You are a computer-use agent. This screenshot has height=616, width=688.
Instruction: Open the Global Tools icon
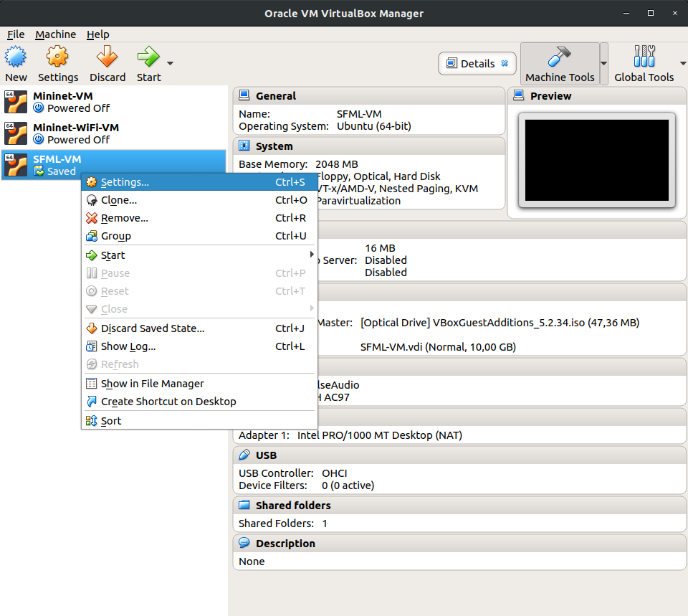point(644,57)
